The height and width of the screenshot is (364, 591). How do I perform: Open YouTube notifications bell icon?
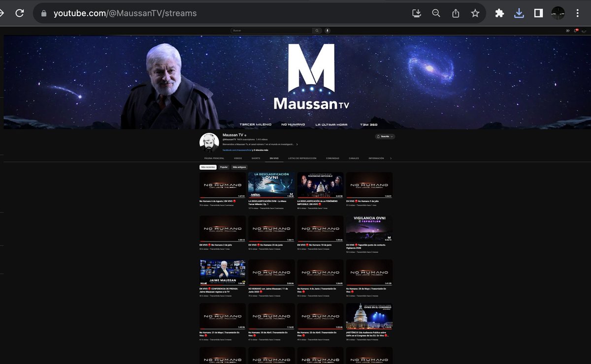pos(576,30)
